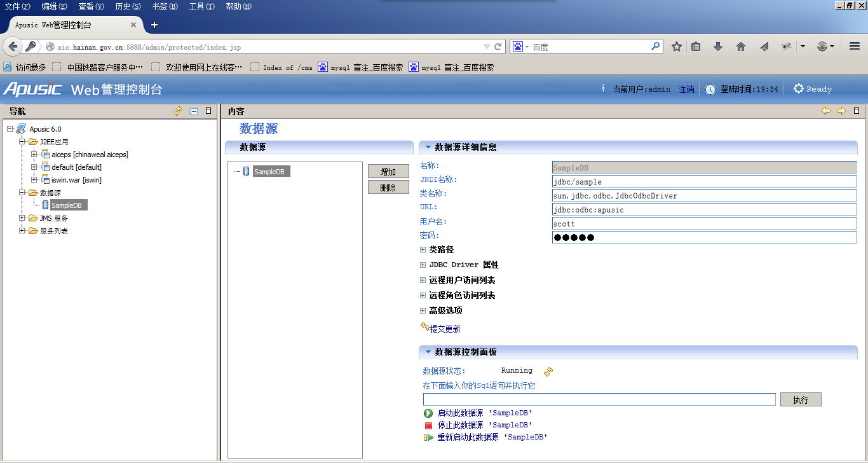
Task: Click 停止此数据源 'SampleDB' link
Action: [485, 425]
